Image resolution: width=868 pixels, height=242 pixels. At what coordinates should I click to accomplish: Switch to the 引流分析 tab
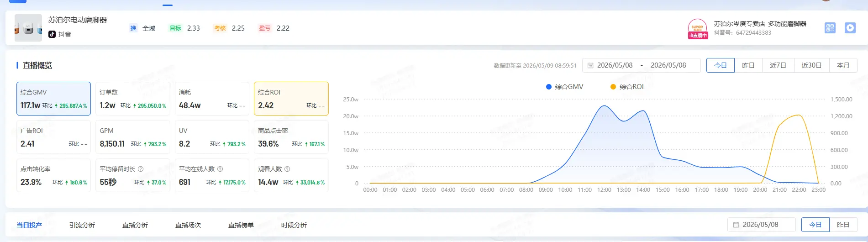click(82, 225)
